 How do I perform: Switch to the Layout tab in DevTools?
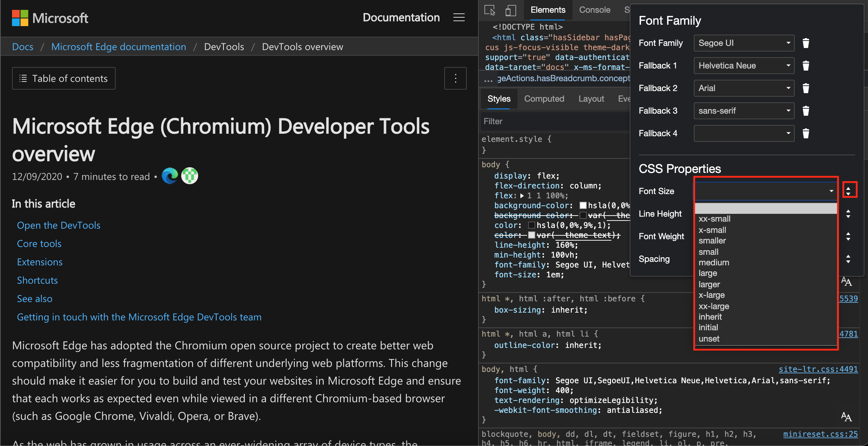591,98
